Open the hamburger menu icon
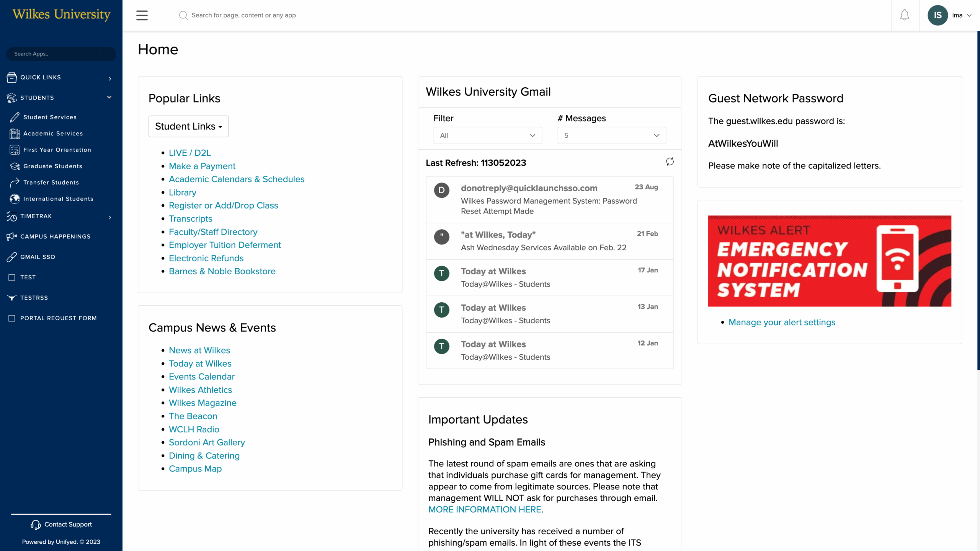 142,15
